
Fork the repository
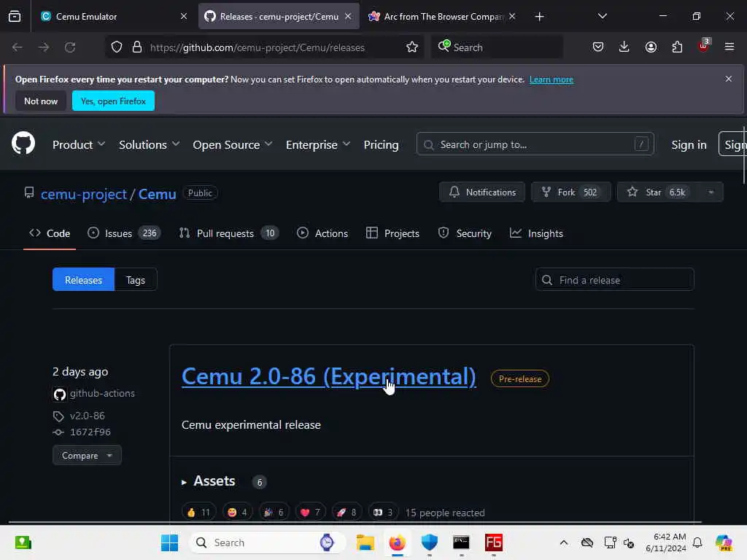pyautogui.click(x=570, y=192)
